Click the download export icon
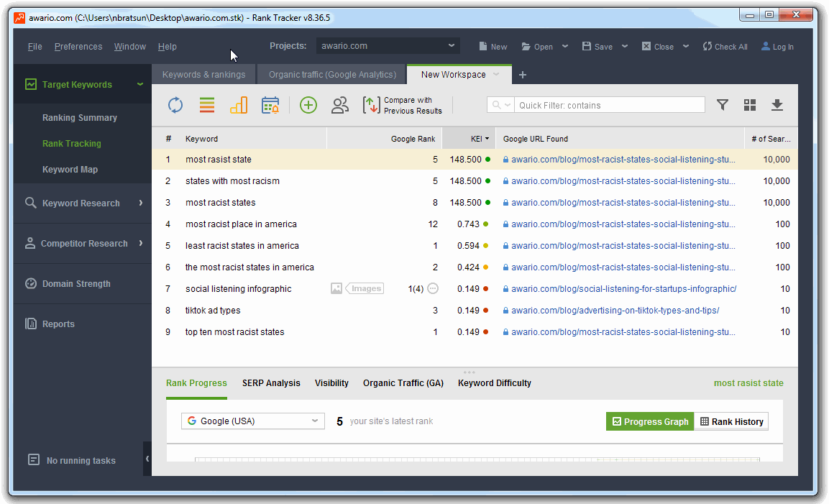 pos(777,105)
